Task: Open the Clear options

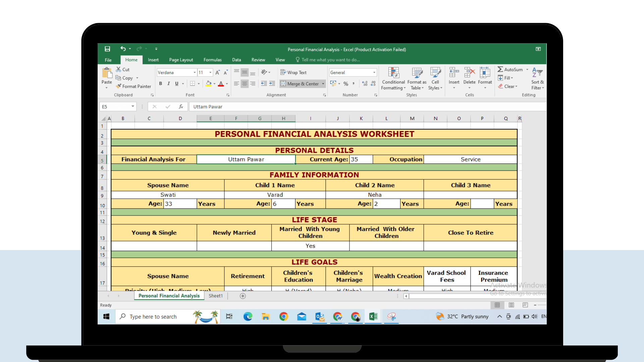Action: (507, 86)
